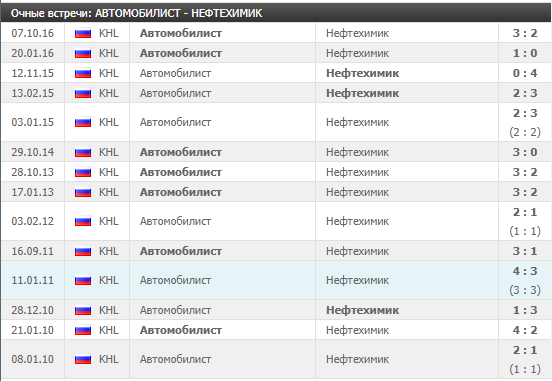Click the Russian flag in the 29.10.14 row

pyautogui.click(x=83, y=152)
